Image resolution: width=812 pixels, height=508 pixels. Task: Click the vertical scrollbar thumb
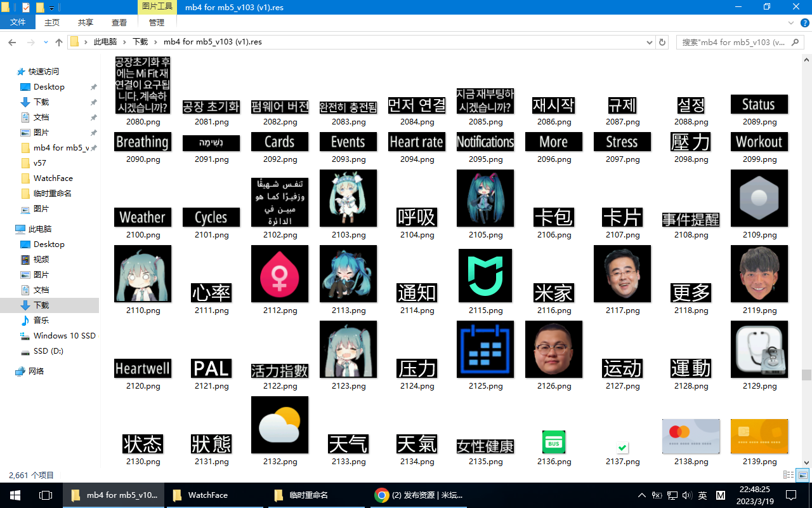click(x=806, y=375)
